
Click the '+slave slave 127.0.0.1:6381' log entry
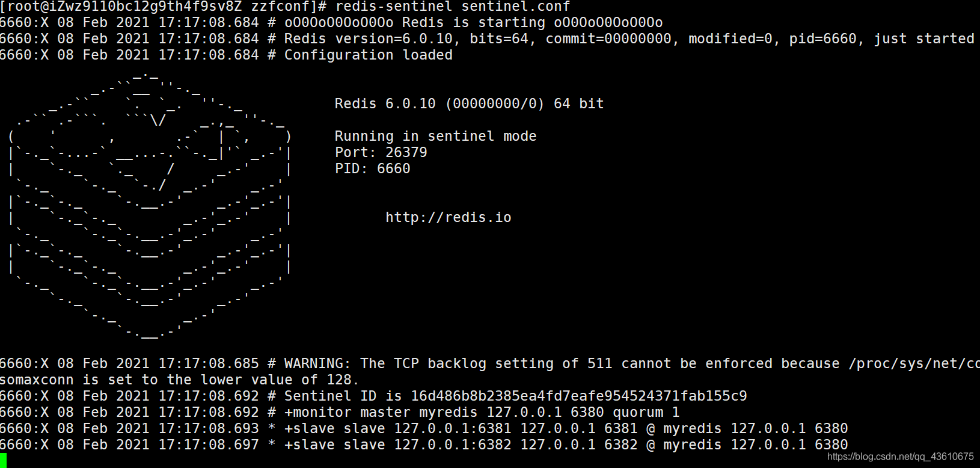point(424,428)
